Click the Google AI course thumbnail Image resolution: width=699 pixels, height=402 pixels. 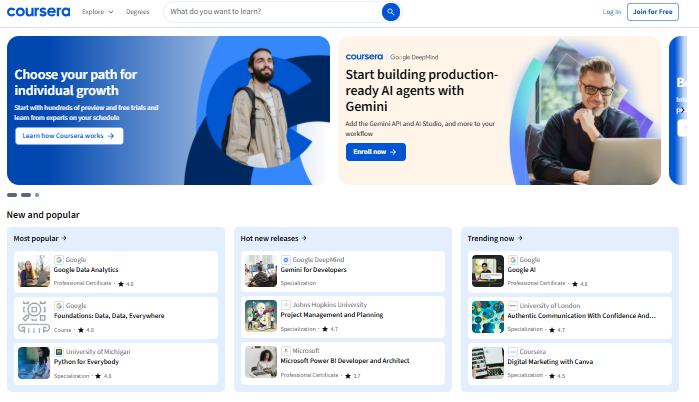click(x=488, y=271)
